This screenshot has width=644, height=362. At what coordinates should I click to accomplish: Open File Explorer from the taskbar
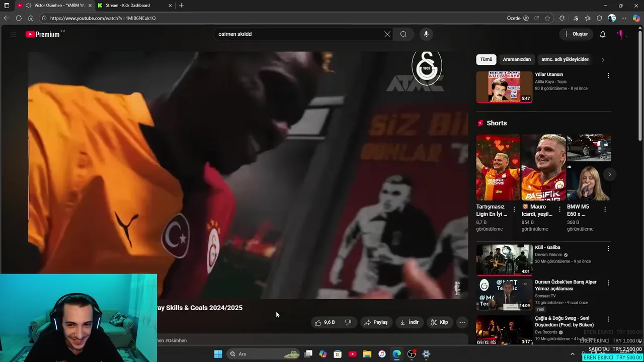pyautogui.click(x=367, y=354)
